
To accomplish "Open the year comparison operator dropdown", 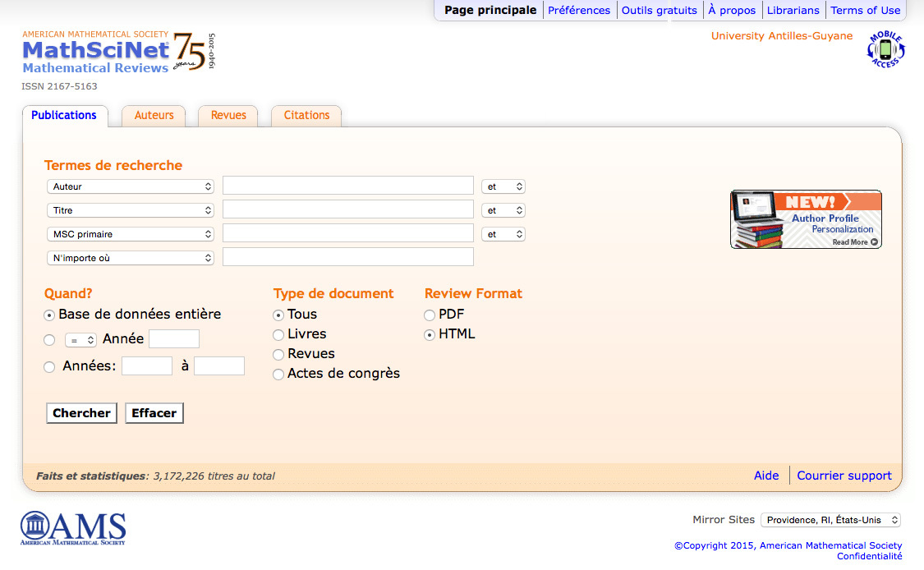I will point(80,340).
